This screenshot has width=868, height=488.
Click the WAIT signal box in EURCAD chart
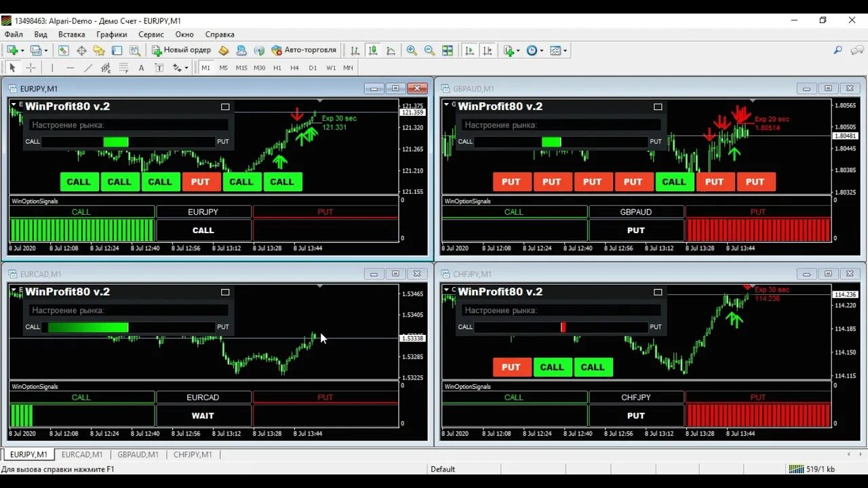pos(203,416)
